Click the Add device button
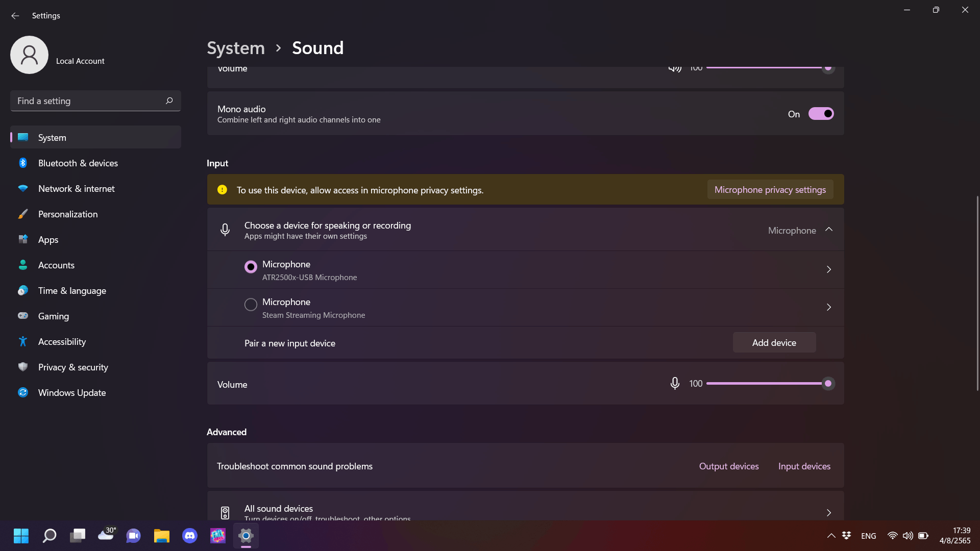The width and height of the screenshot is (980, 551). 774,343
